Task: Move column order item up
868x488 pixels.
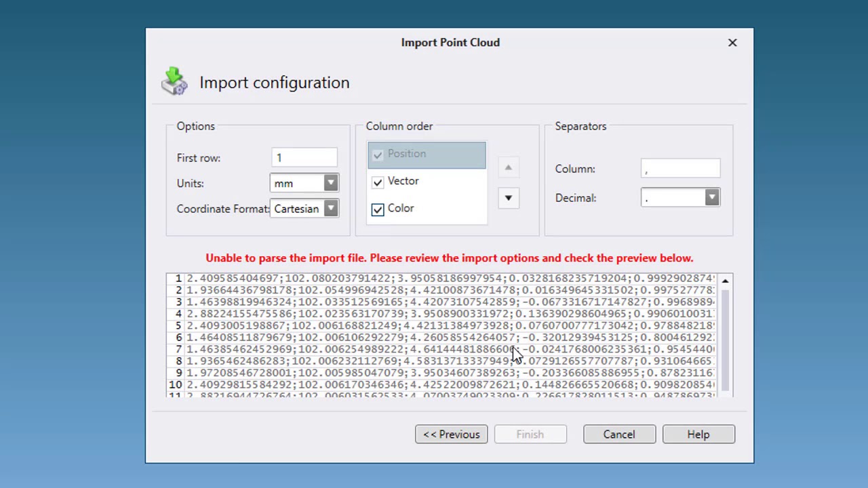Action: [x=508, y=167]
